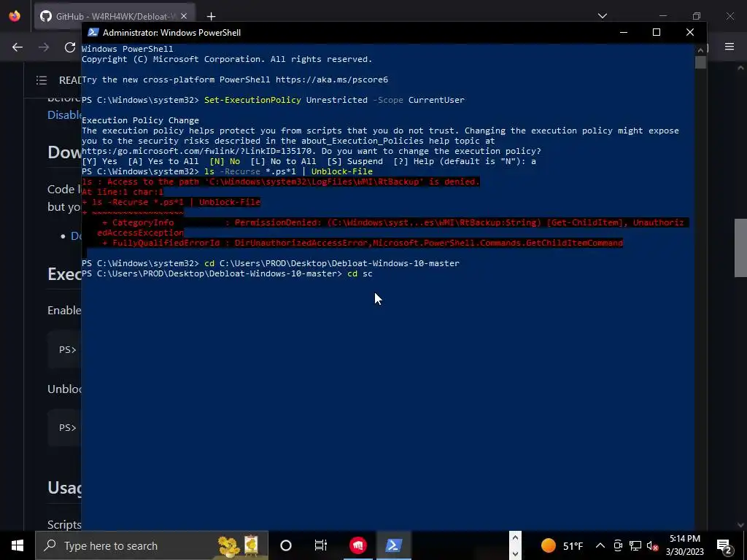Click Firefox logo icon in tab bar
Screen dimensions: 747x560
(x=15, y=16)
